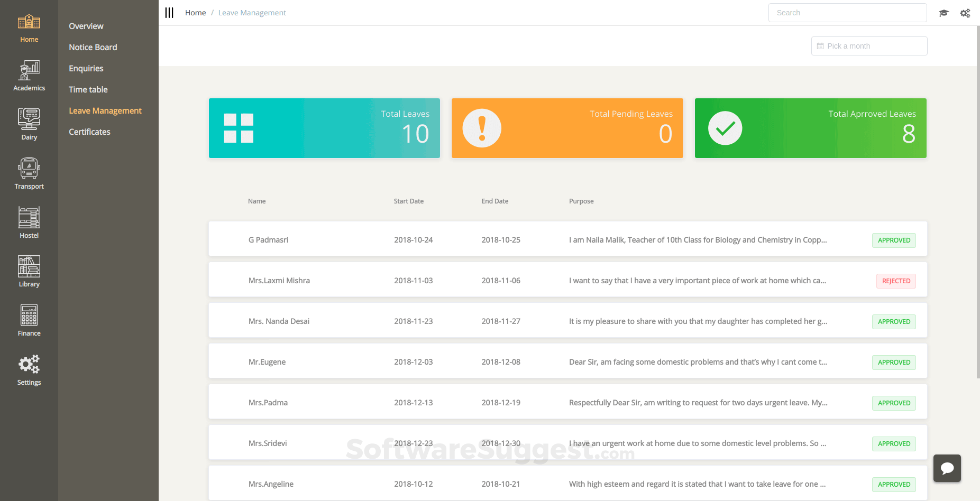Viewport: 980px width, 501px height.
Task: Focus the Search input field
Action: 847,13
